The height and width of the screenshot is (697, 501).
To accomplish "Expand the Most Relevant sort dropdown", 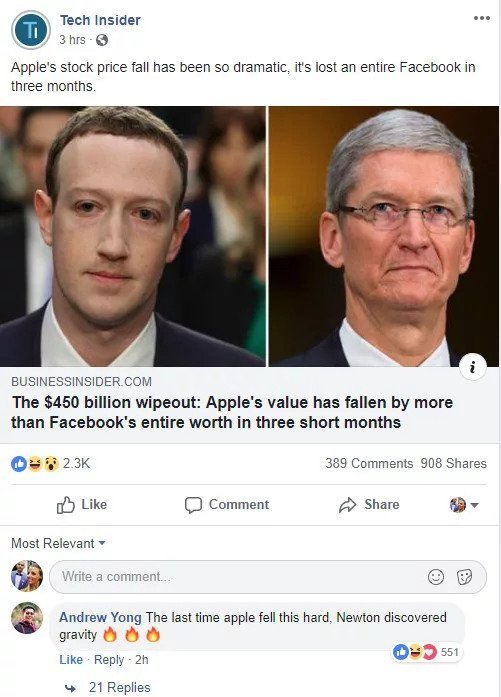I will coord(58,543).
